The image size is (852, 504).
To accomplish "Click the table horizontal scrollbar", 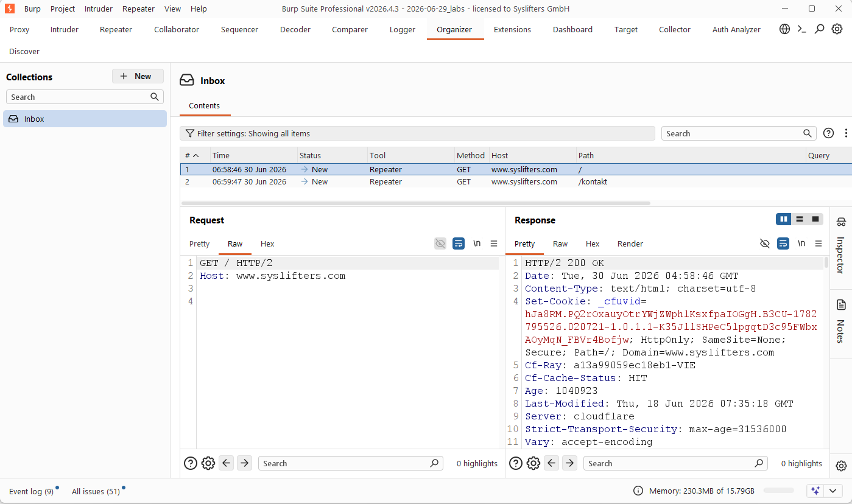I will point(416,203).
